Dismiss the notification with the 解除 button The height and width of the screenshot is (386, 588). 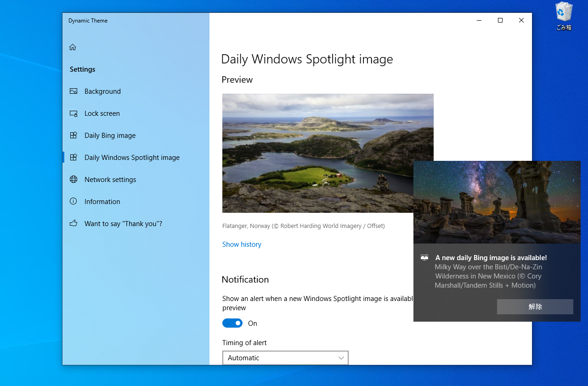pyautogui.click(x=535, y=307)
